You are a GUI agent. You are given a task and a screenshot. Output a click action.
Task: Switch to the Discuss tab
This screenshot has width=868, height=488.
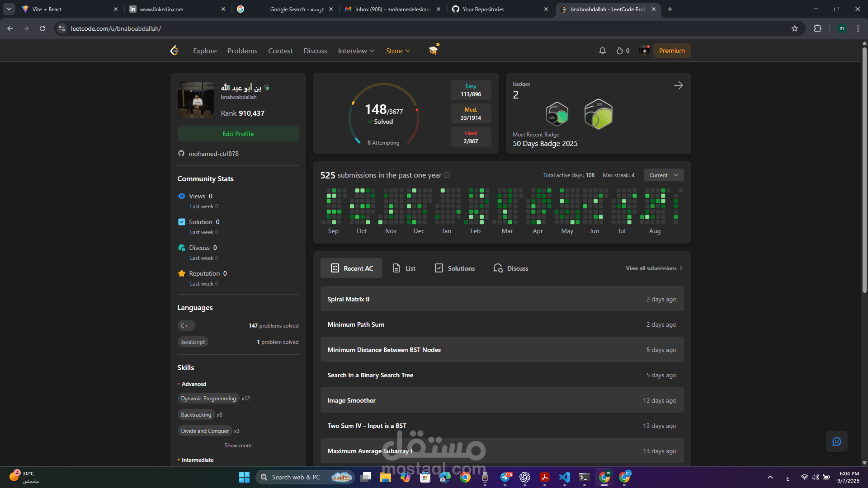point(511,268)
